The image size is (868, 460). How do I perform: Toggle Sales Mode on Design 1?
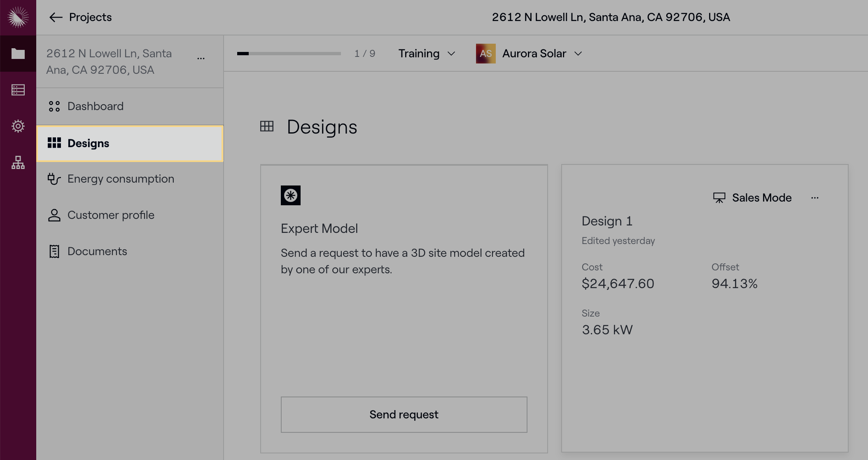click(752, 197)
